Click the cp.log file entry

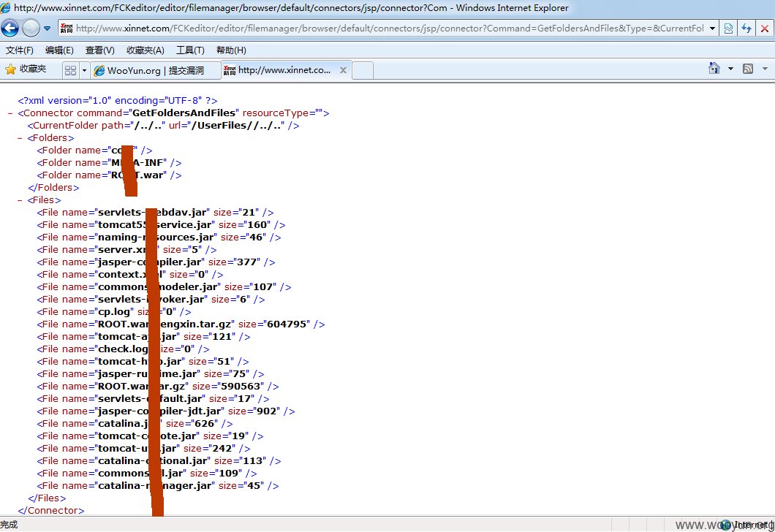113,312
